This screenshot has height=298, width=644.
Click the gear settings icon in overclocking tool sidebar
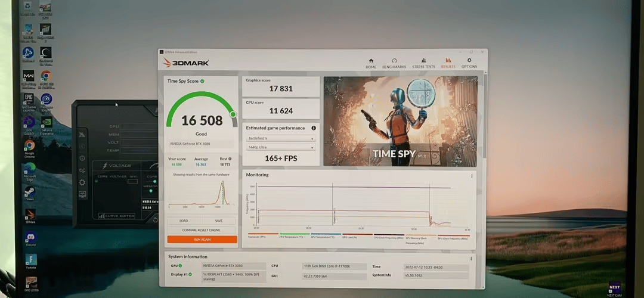82,182
